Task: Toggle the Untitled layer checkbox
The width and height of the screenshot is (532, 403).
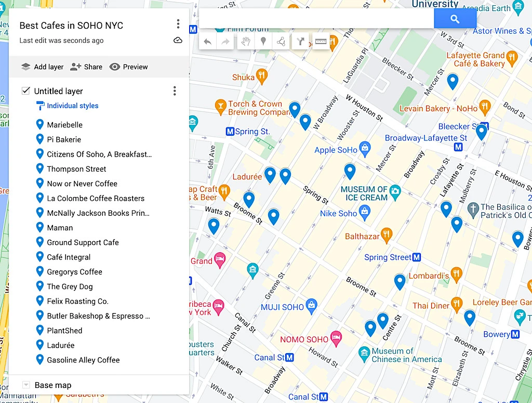Action: 26,90
